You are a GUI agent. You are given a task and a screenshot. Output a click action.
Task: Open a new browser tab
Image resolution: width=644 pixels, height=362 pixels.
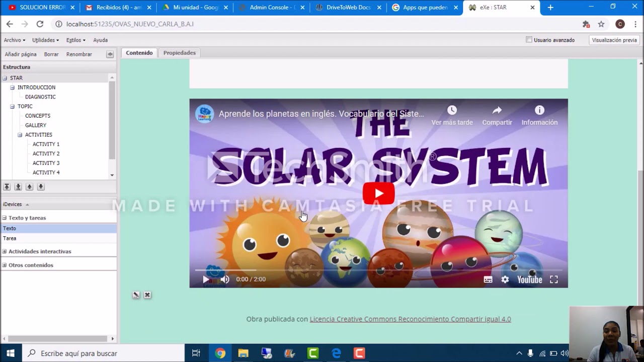[550, 8]
